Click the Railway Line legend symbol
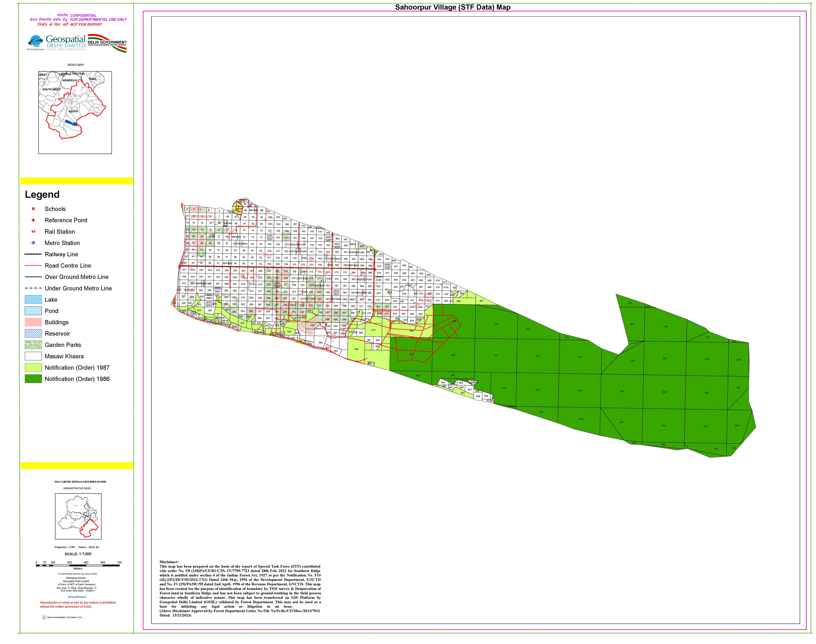This screenshot has width=816, height=644. coord(33,254)
